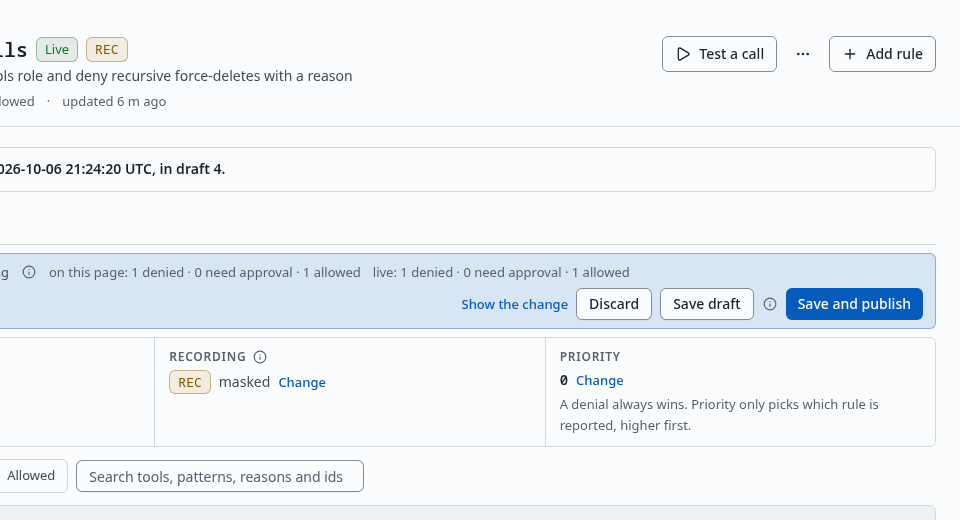960x520 pixels.
Task: Click the word masked in Recording
Action: click(x=244, y=382)
